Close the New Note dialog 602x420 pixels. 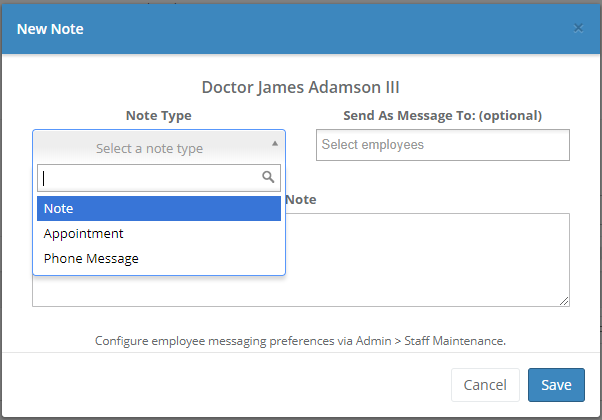coord(578,28)
